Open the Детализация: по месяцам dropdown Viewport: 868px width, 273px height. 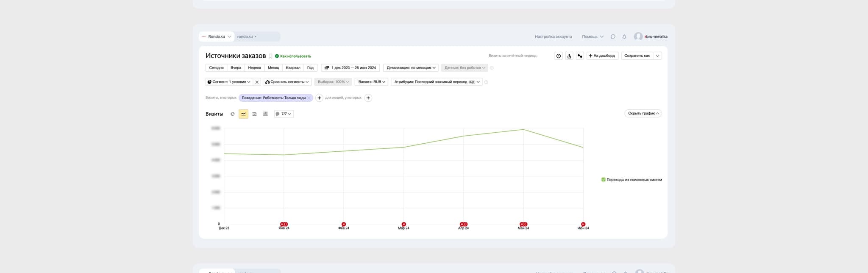(x=411, y=68)
